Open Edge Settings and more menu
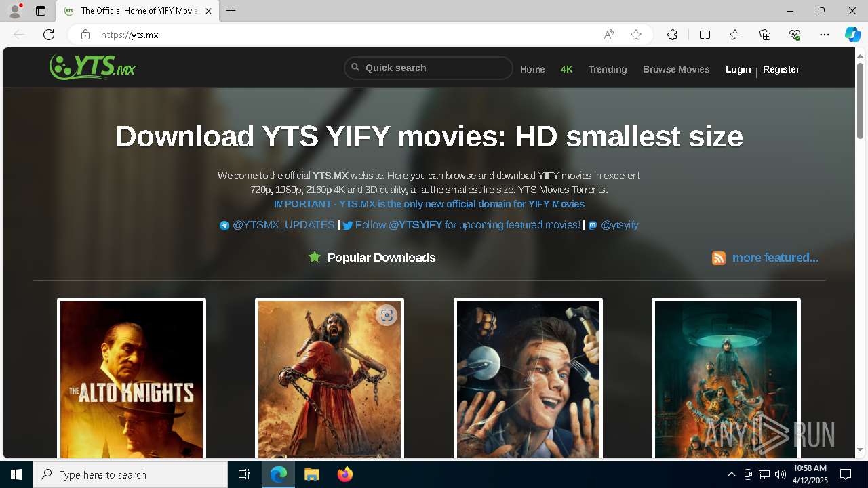The width and height of the screenshot is (868, 488). pyautogui.click(x=825, y=35)
